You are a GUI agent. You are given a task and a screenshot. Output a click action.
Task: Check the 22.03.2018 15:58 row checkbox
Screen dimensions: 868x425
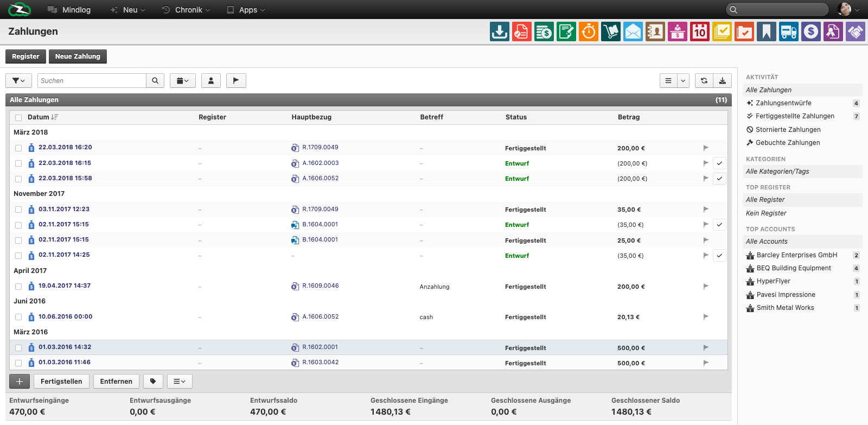pyautogui.click(x=18, y=179)
